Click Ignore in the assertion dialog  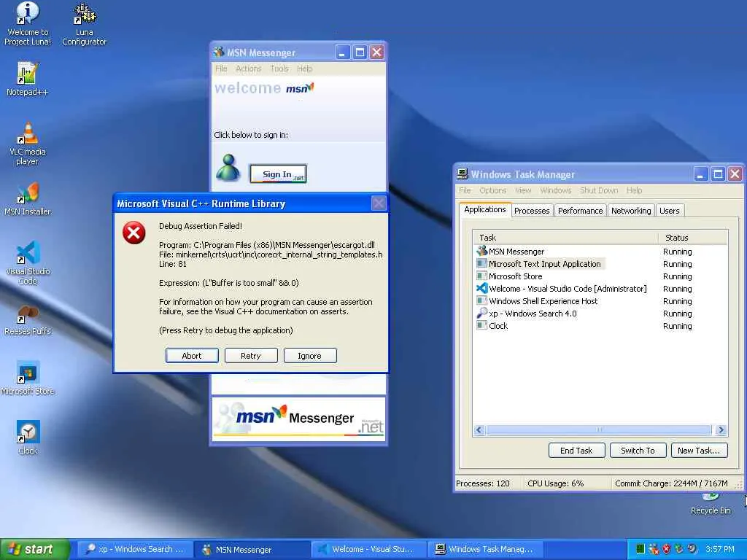(310, 356)
